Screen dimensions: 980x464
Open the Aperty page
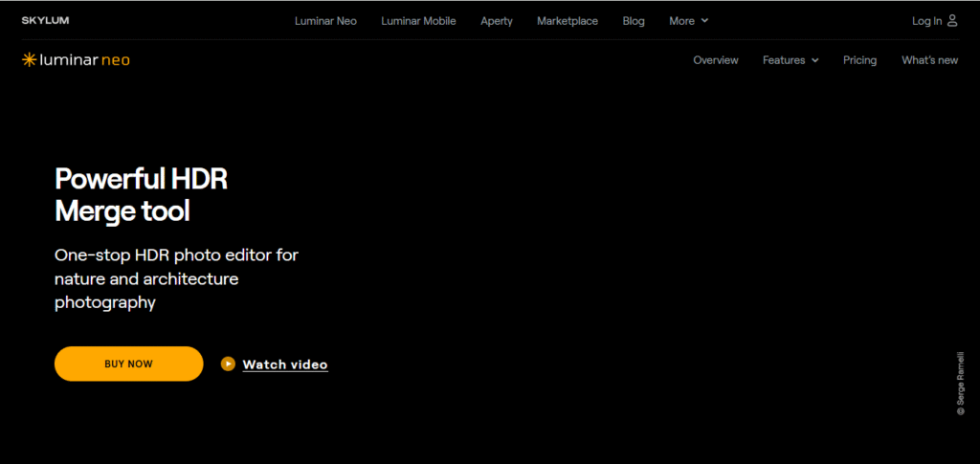pos(497,21)
